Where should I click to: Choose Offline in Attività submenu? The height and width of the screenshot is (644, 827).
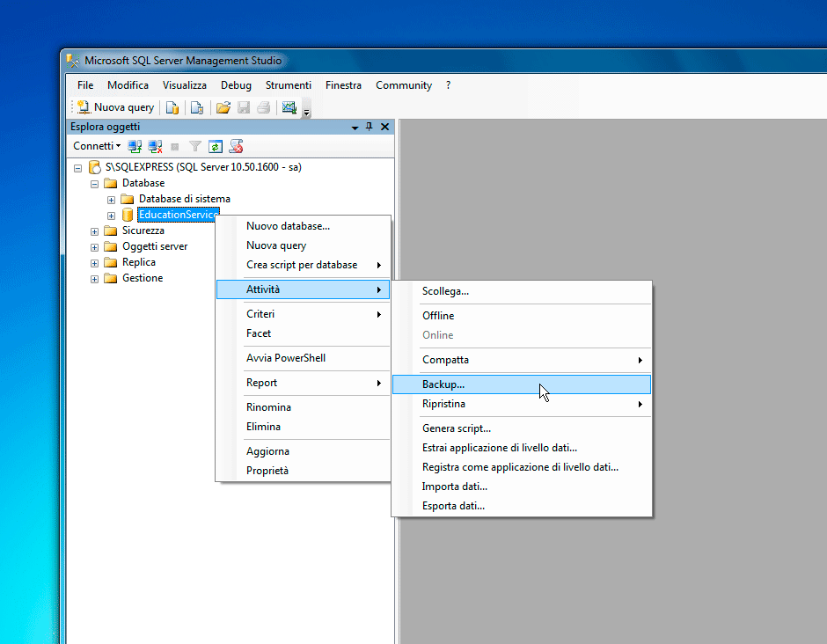(522, 316)
